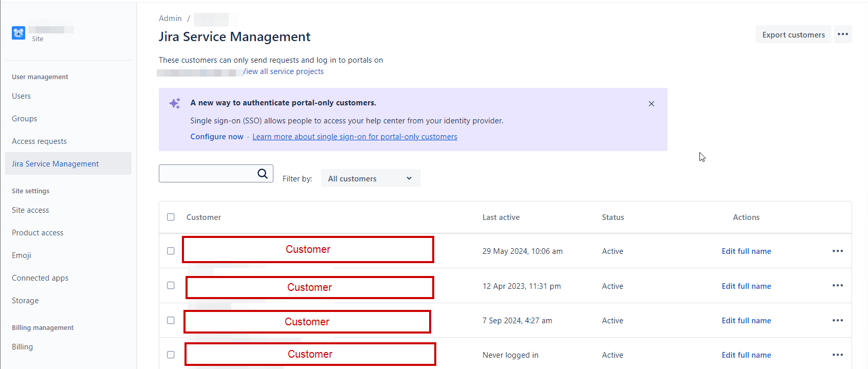Screen dimensions: 868x369
Task: Check the 12 Apr 2023 customer row
Action: (x=171, y=285)
